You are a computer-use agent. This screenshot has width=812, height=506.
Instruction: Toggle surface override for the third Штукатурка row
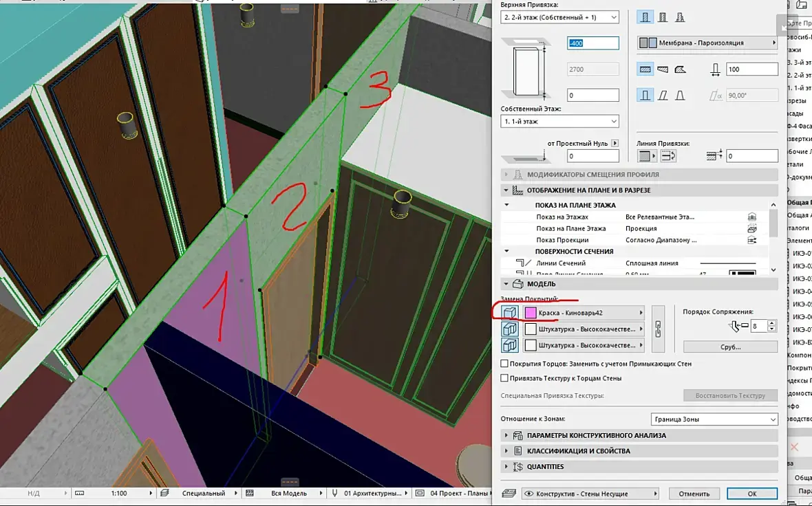point(510,345)
